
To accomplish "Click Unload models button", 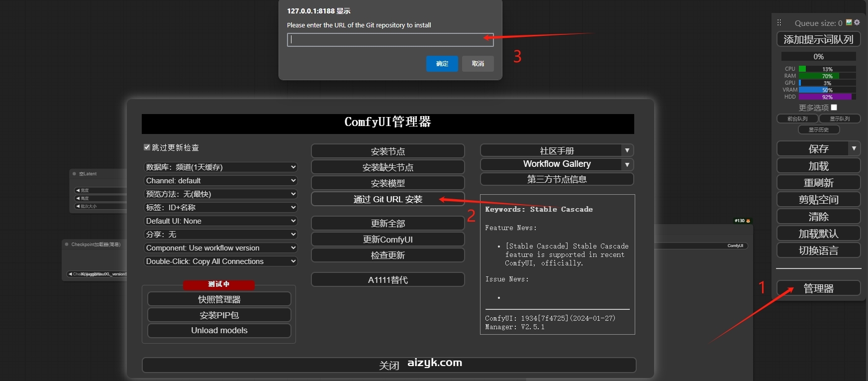I will coord(219,330).
